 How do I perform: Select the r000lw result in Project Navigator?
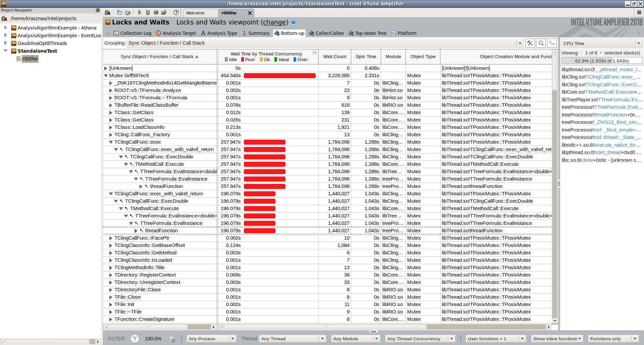pos(30,59)
